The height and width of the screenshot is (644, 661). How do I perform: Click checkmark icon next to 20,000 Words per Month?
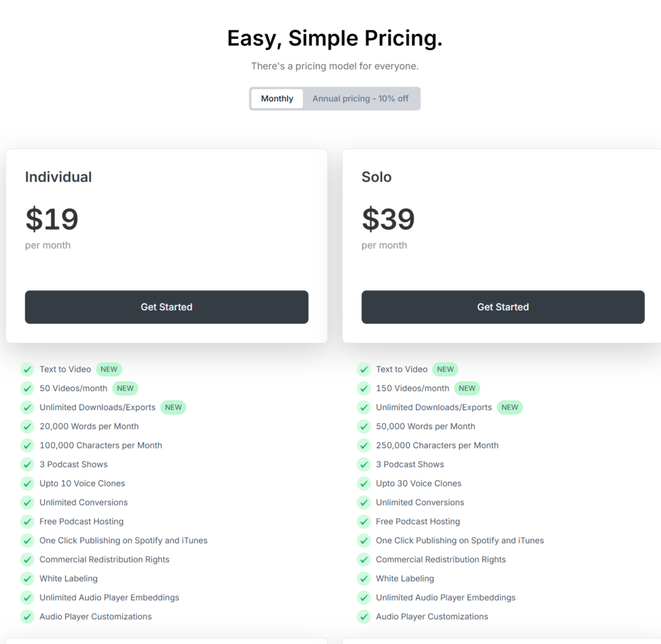click(27, 426)
